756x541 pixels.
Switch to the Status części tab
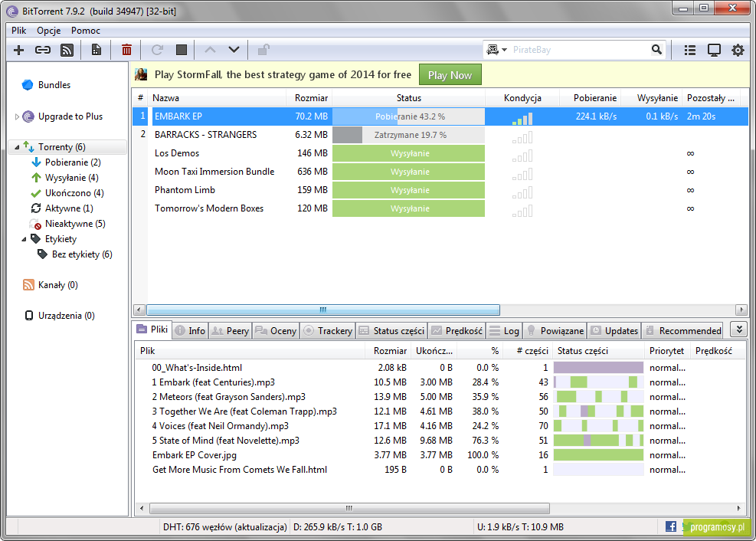coord(392,331)
